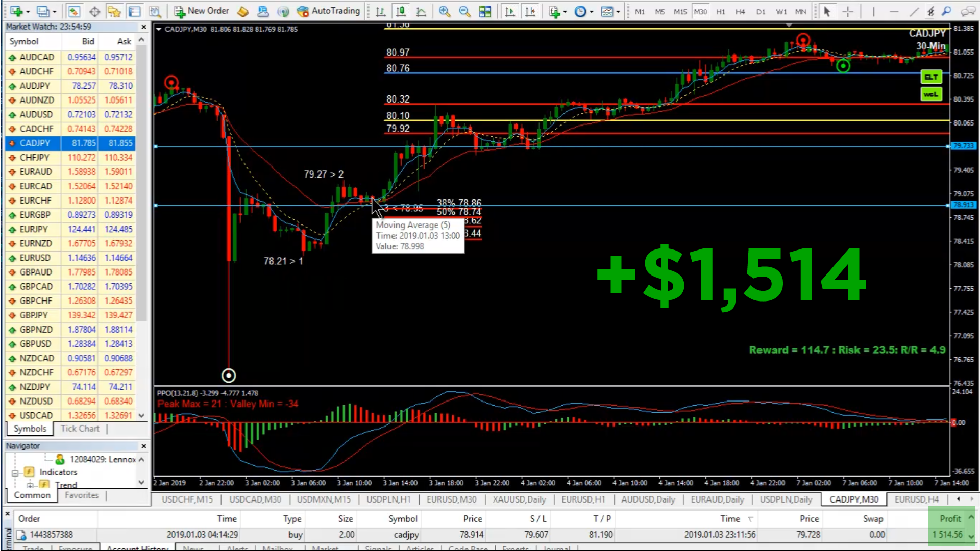Screen dimensions: 980x551
Task: Open the MetaEditor yellow book icon
Action: pyautogui.click(x=243, y=11)
